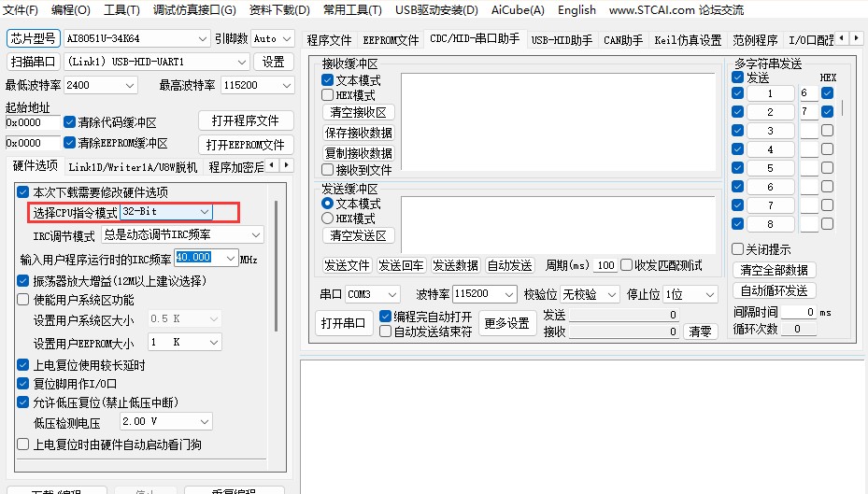868x494 pixels.
Task: Enable receive buffer HEX模式 checkbox
Action: click(327, 94)
